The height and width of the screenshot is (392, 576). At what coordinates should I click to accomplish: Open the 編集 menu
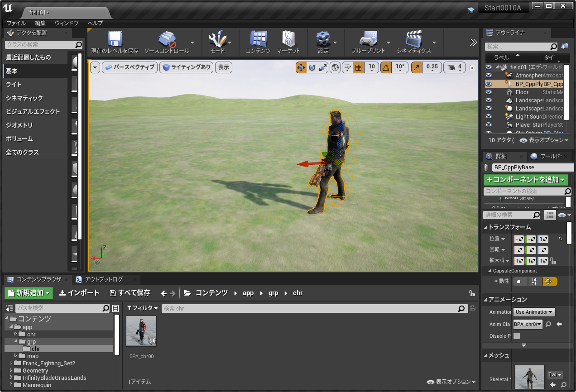(40, 23)
